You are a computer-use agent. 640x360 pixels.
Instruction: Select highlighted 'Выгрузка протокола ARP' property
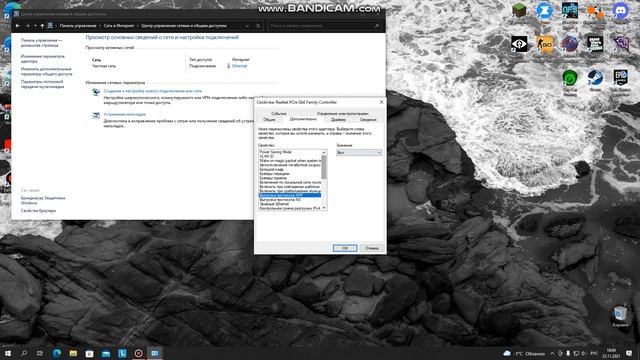tap(290, 195)
